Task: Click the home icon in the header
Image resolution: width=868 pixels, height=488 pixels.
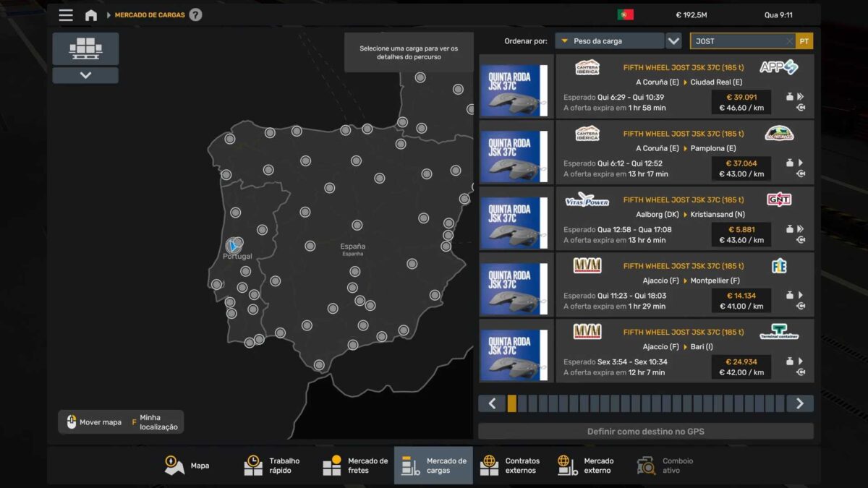Action: pyautogui.click(x=91, y=15)
